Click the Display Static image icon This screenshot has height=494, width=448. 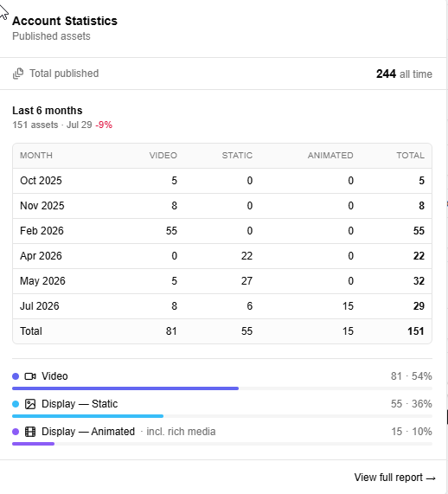pyautogui.click(x=30, y=404)
